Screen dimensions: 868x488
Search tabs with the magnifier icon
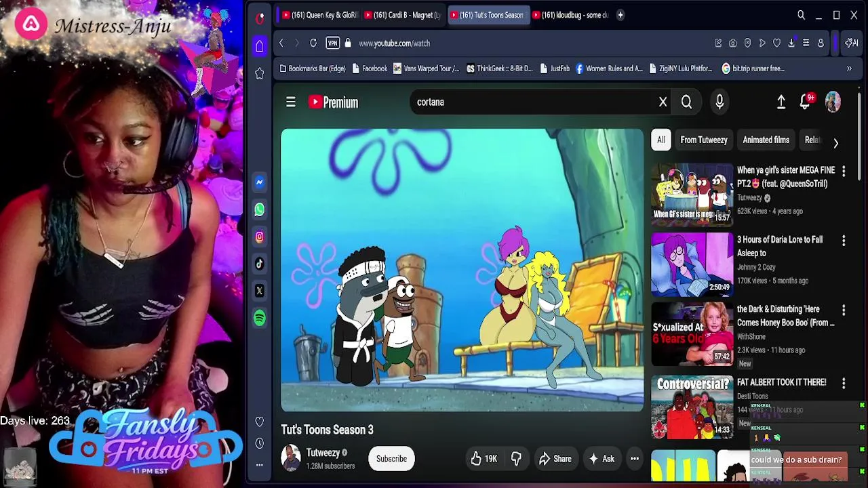(x=801, y=15)
